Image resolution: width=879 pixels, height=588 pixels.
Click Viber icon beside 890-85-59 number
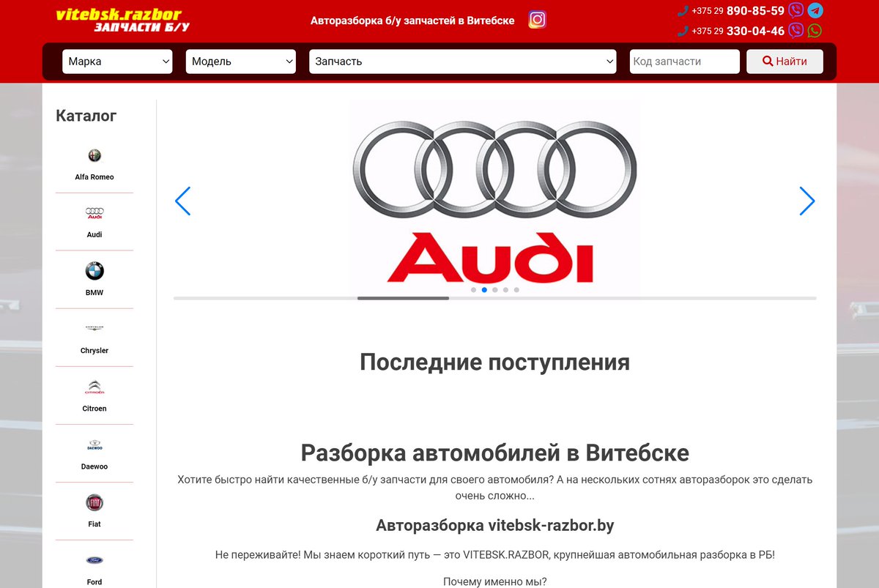coord(796,10)
